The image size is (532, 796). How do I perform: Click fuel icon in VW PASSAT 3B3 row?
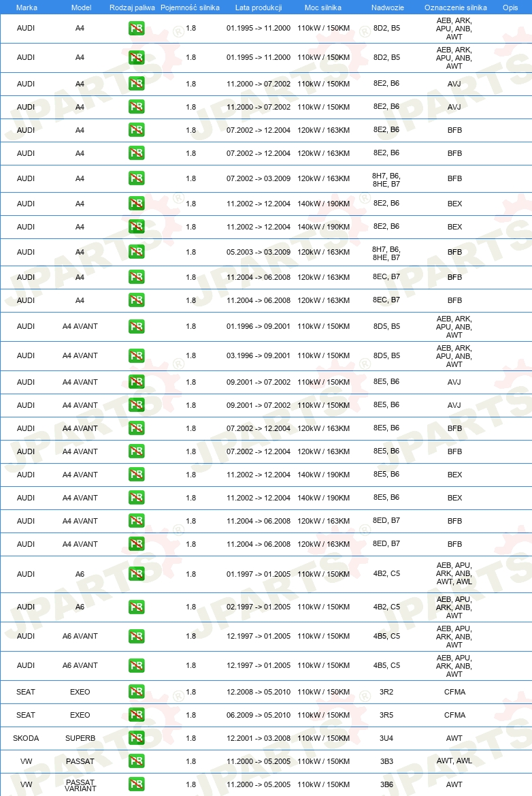[137, 761]
